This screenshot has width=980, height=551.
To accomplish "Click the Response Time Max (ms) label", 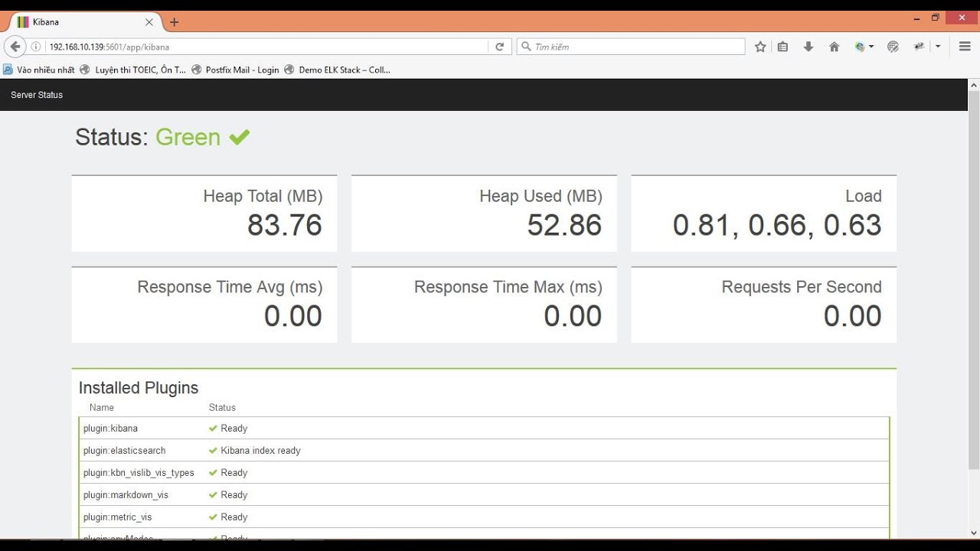I will [x=508, y=287].
